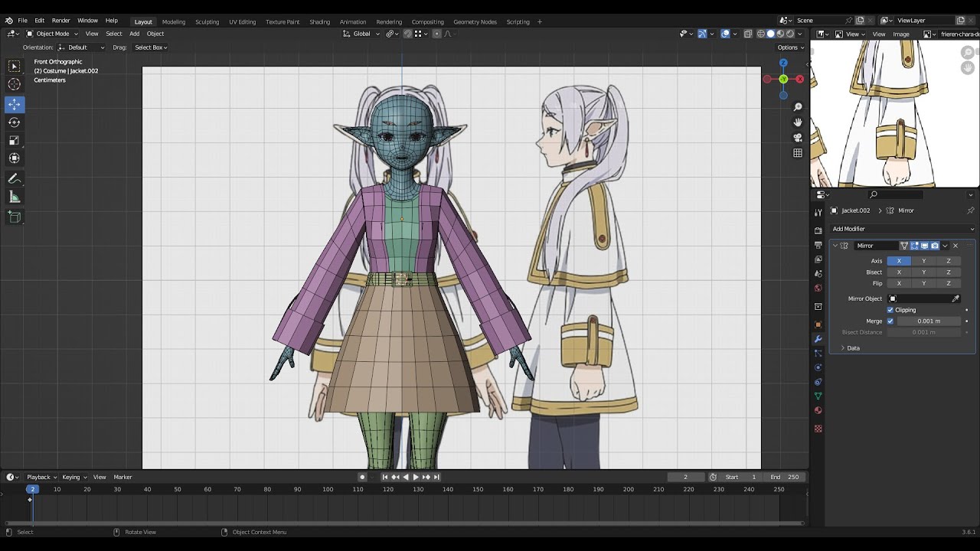Open the Mirror modifier extras dropdown arrow
980x551 pixels.
click(x=945, y=246)
